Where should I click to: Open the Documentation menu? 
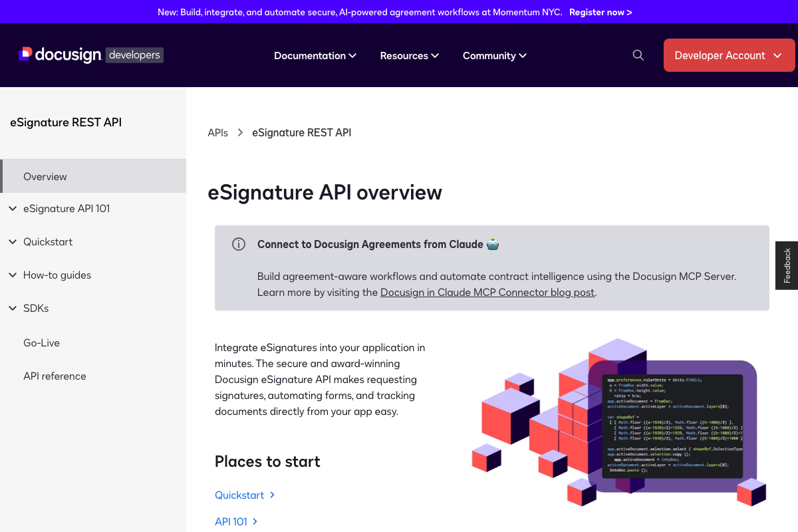(315, 56)
